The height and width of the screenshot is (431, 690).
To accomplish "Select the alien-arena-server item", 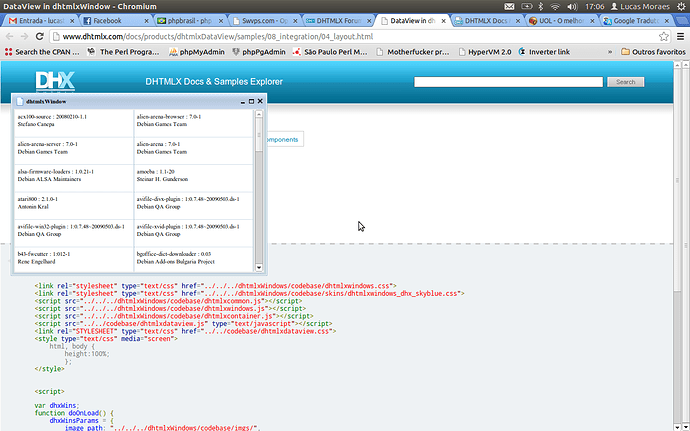I will coord(73,151).
